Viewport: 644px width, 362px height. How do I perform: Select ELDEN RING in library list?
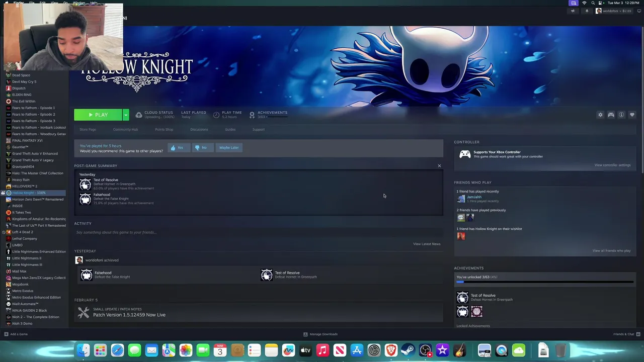(x=22, y=95)
